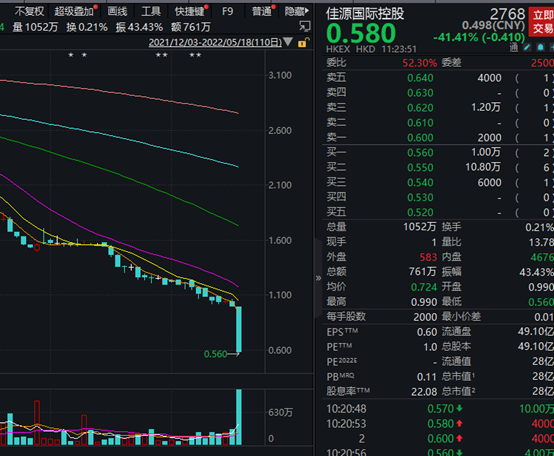Click 总量 1052万 volume value
This screenshot has width=554, height=456.
point(419,227)
